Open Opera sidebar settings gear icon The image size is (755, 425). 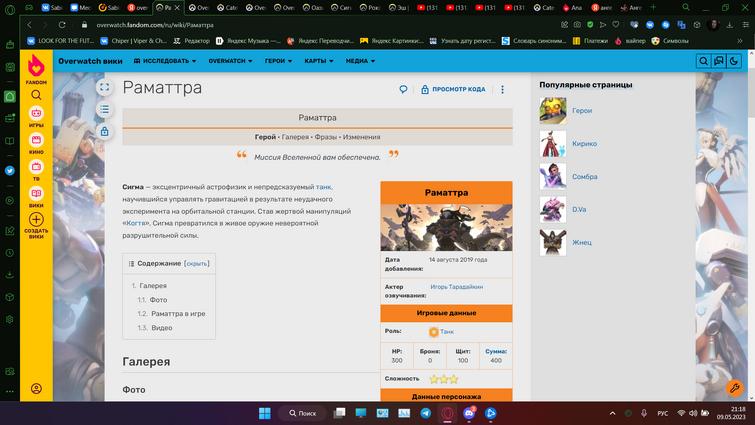[x=10, y=319]
